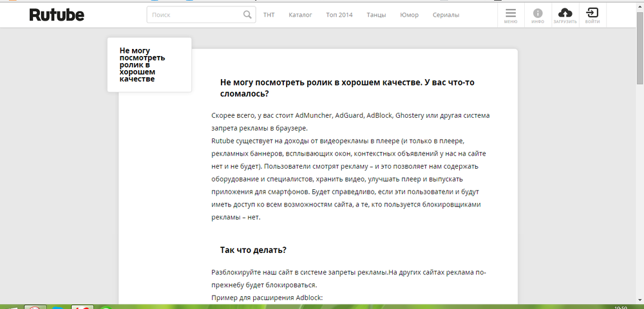Open the Меню hamburger icon
644x309 pixels.
click(x=510, y=15)
